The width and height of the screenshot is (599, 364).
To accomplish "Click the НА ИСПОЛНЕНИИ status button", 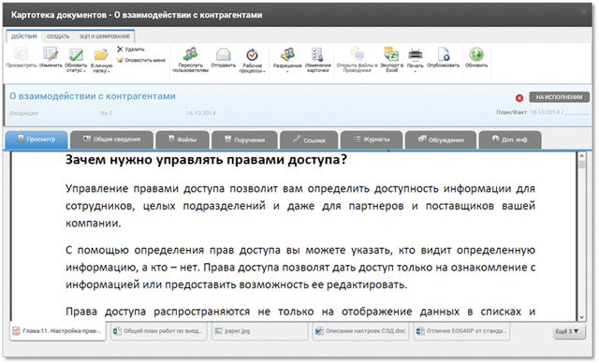I will [560, 97].
